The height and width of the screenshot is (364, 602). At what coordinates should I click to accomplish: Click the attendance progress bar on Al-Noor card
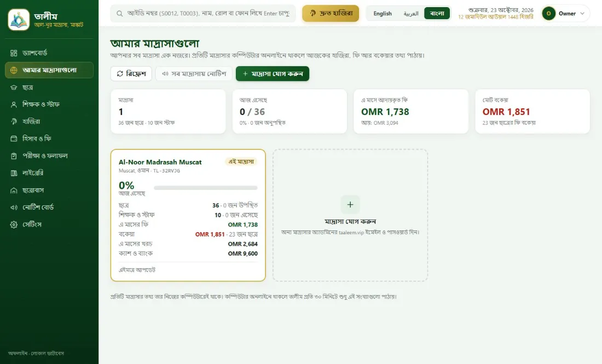coord(205,188)
